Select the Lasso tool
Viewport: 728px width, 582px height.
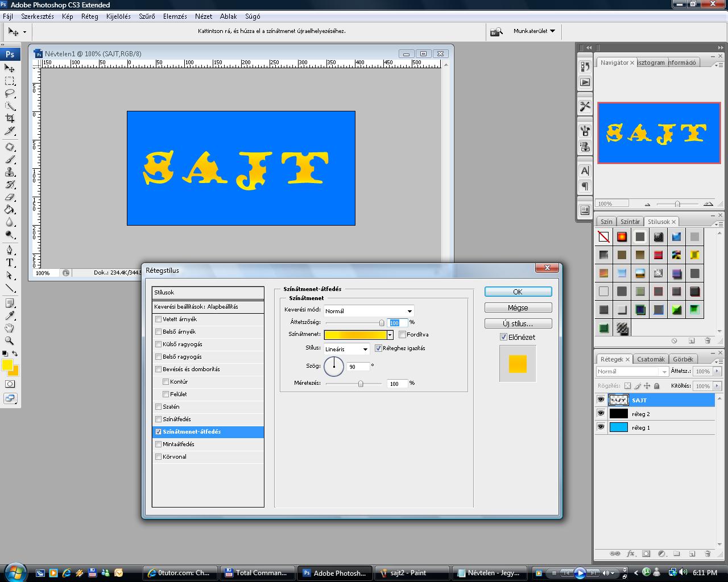(10, 93)
